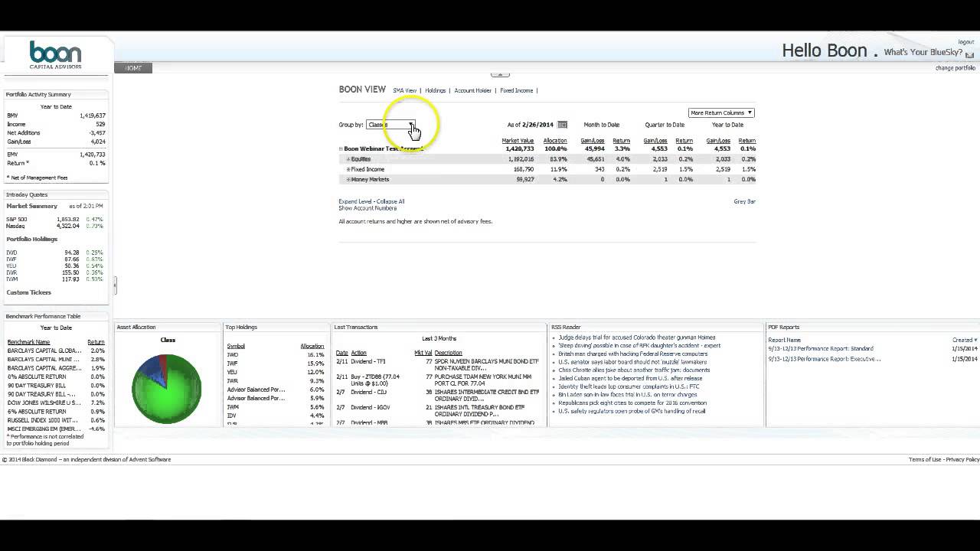Click the mail envelope icon beside BlueSky
980x551 pixels.
(970, 55)
